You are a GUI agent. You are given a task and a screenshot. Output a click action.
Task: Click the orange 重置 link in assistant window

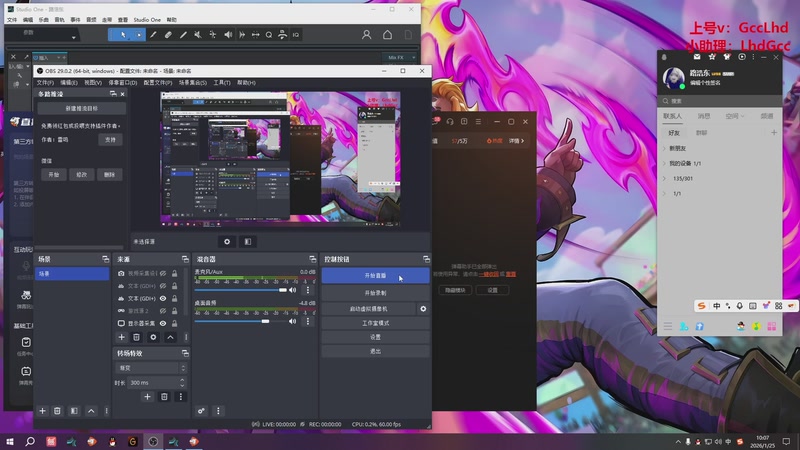pyautogui.click(x=511, y=274)
